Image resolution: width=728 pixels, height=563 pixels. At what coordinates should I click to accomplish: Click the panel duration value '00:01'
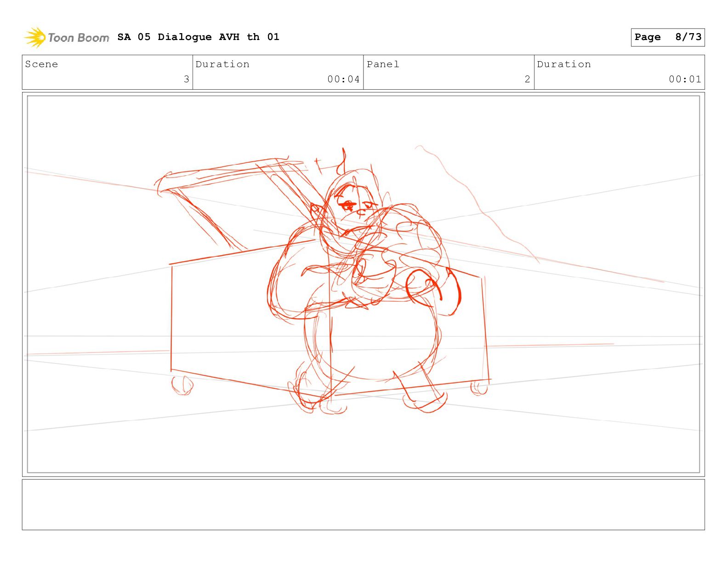click(x=685, y=79)
